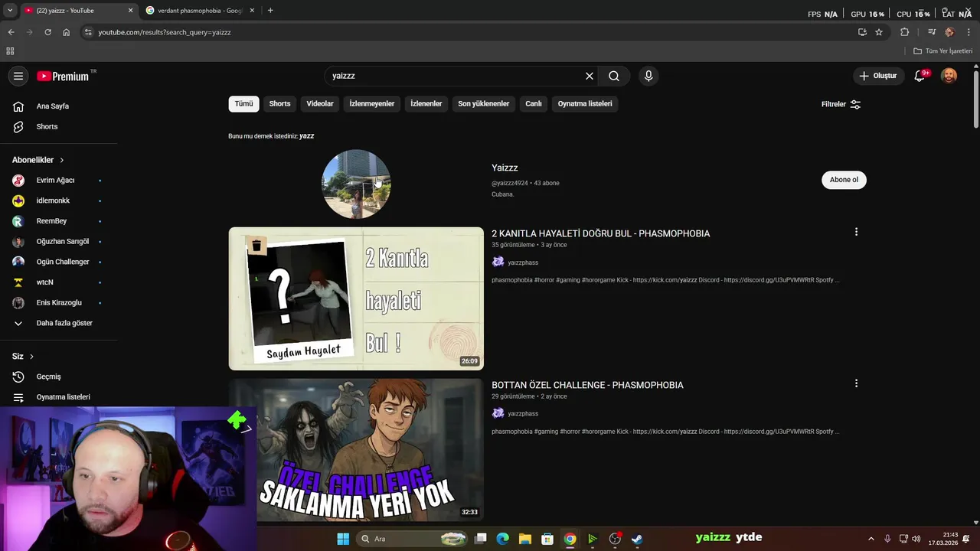Click the suggested query yazz
Viewport: 980px width, 551px height.
tap(307, 136)
